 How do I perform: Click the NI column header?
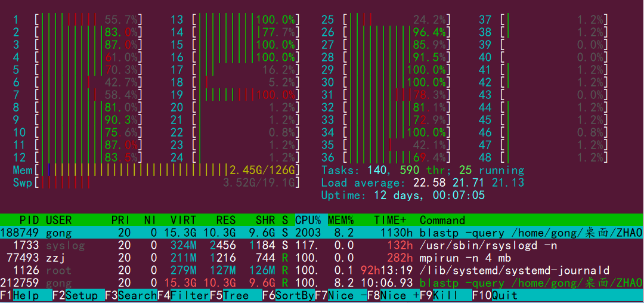click(150, 220)
